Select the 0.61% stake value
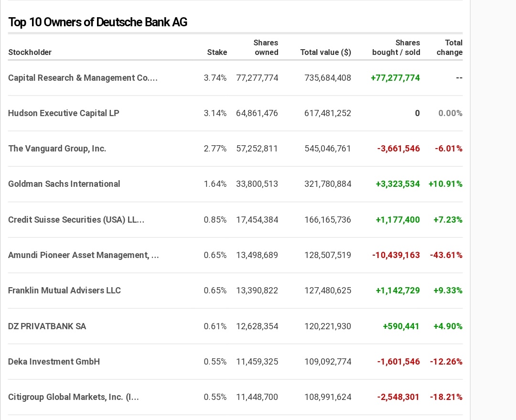 pos(215,326)
